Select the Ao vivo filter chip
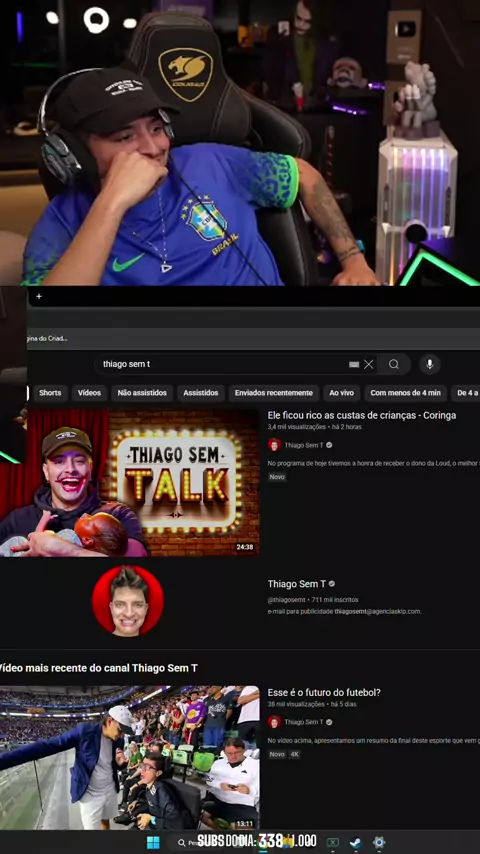The height and width of the screenshot is (854, 480). pyautogui.click(x=342, y=393)
